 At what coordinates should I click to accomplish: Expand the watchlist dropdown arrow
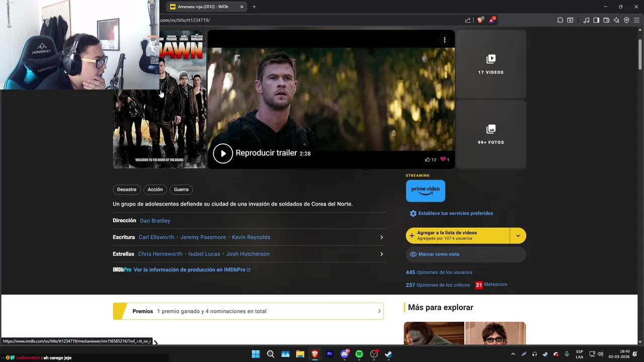point(518,235)
